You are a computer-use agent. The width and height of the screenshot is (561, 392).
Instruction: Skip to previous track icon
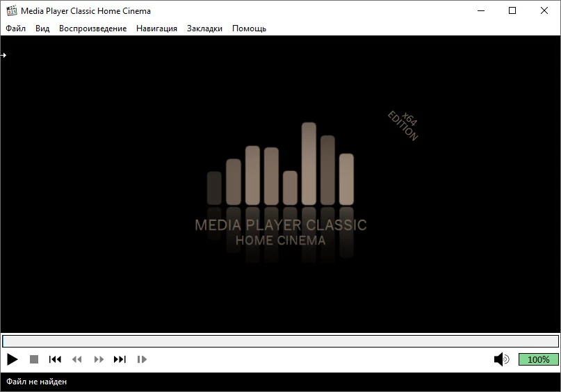point(55,359)
